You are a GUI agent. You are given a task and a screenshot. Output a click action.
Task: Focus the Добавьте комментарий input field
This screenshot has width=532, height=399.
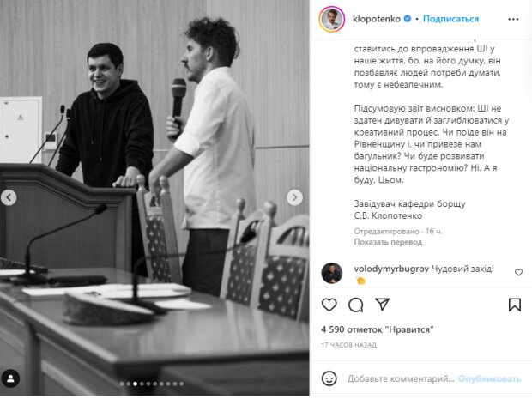401,378
